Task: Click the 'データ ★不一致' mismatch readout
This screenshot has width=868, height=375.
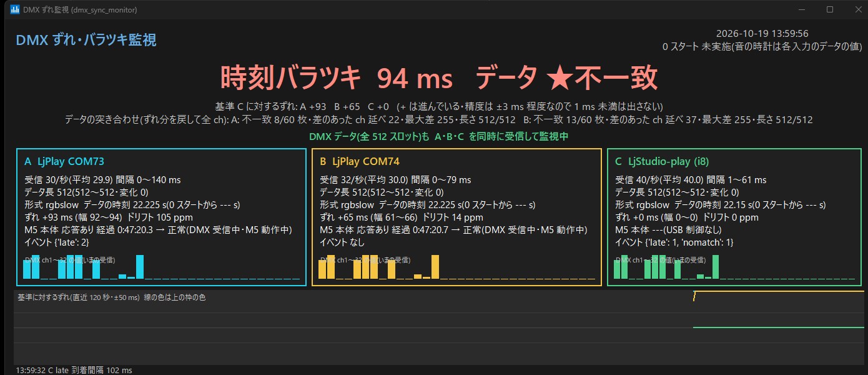Action: [x=566, y=79]
